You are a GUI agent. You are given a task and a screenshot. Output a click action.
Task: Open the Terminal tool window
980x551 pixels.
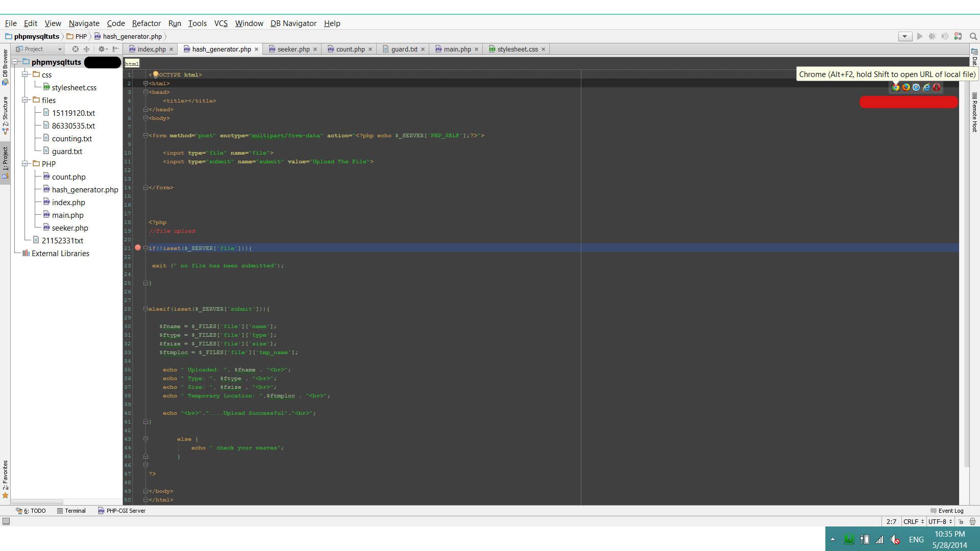[71, 511]
